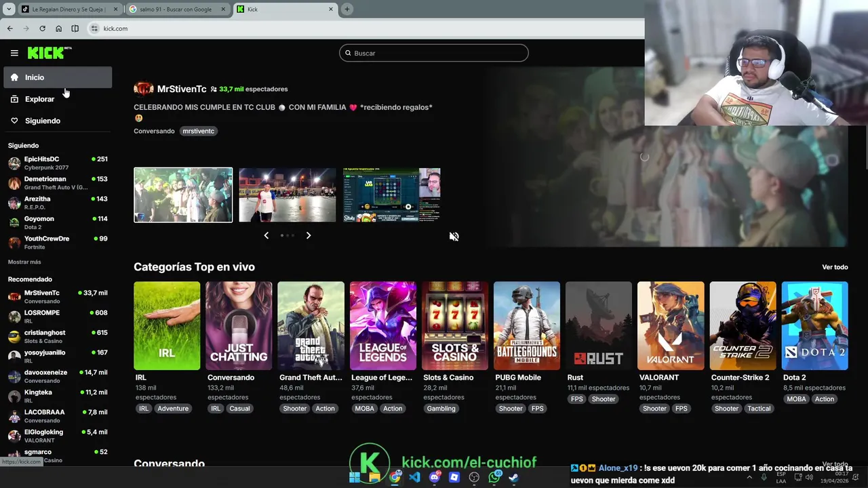868x488 pixels.
Task: Click the mrstiventc tag under the stream title
Action: 198,131
